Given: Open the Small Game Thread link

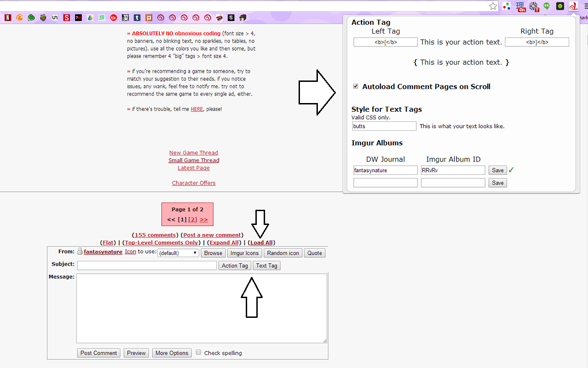Looking at the screenshot, I should (x=194, y=160).
